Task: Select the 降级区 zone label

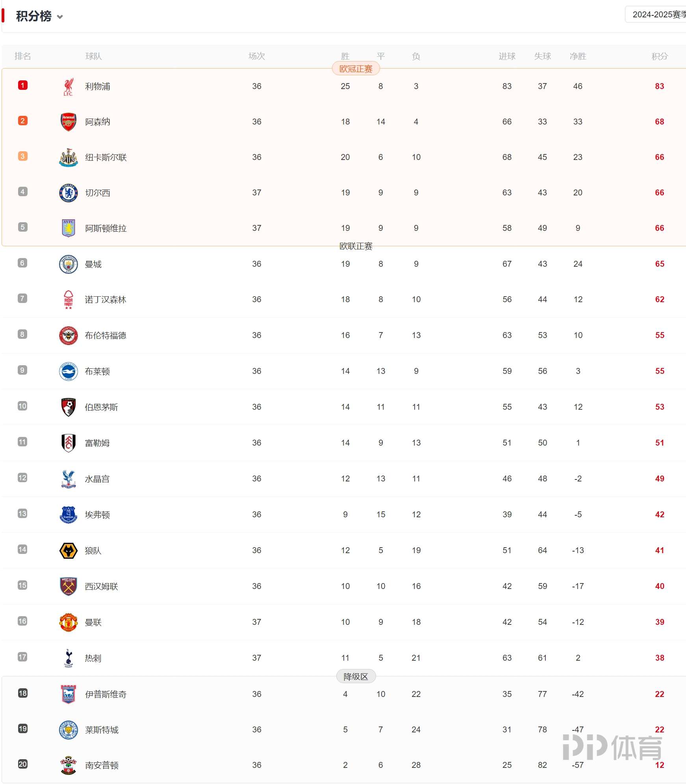Action: coord(356,677)
